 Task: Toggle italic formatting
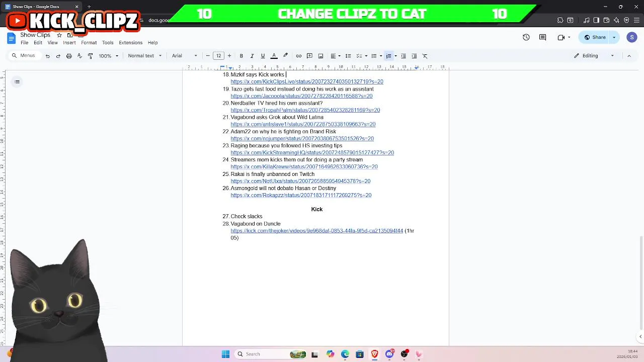pos(252,56)
